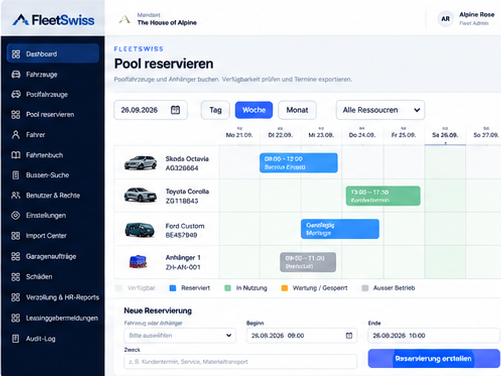Viewport: 501px width, 376px height.
Task: Navigate to Garagenaufträge
Action: coord(53,256)
